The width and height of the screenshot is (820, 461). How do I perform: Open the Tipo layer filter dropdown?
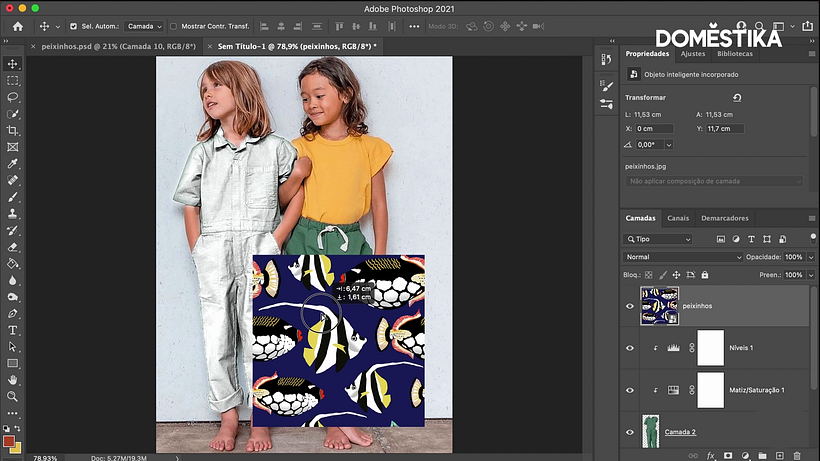657,239
